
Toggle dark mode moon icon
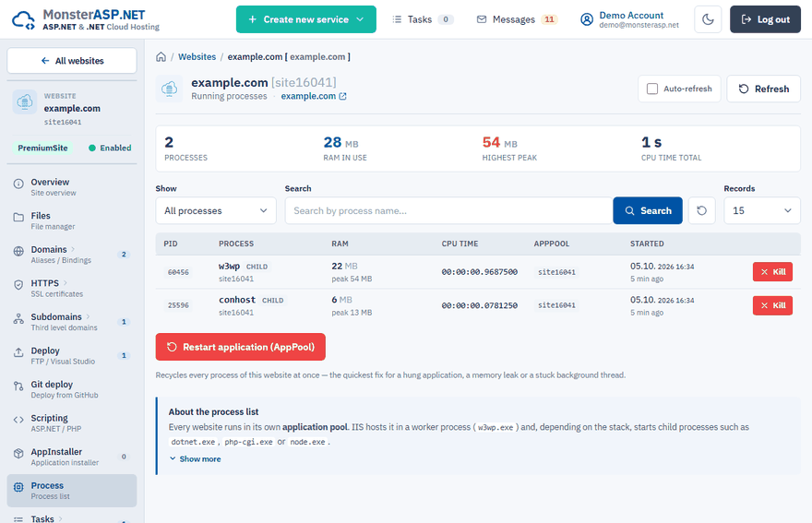[x=708, y=19]
